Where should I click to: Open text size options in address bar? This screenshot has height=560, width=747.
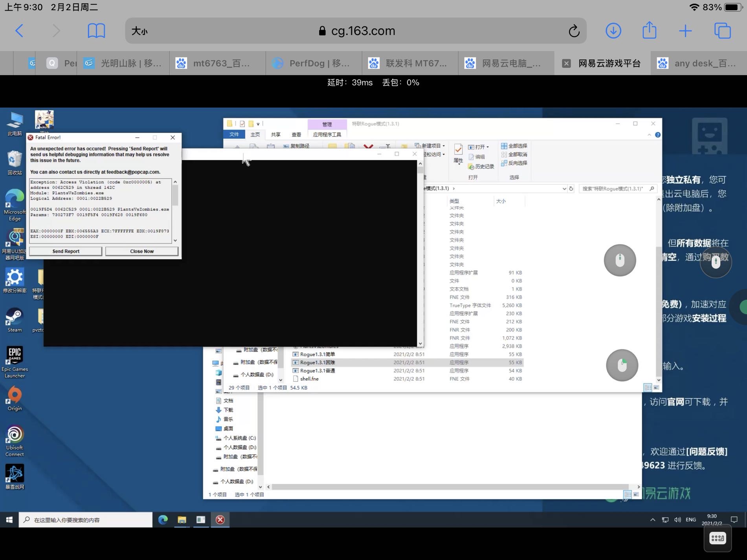[139, 31]
